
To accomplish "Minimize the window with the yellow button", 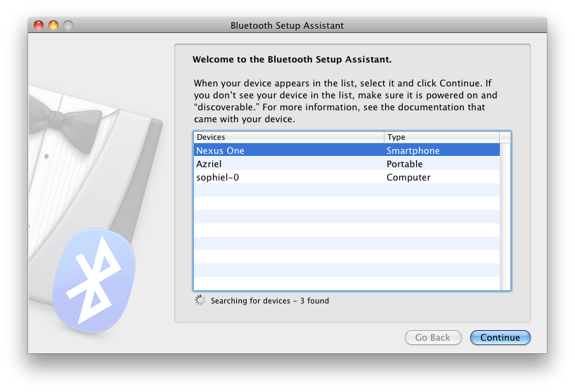I will [x=53, y=25].
